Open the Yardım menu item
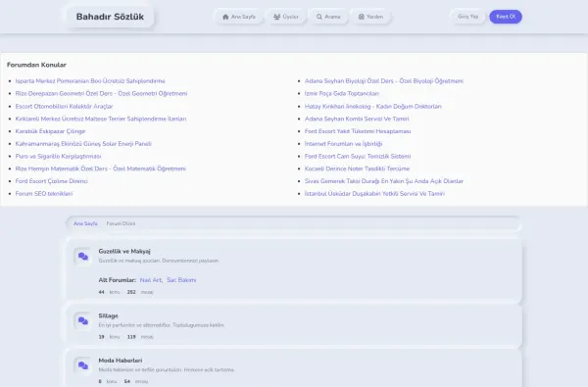The width and height of the screenshot is (588, 387). [370, 17]
